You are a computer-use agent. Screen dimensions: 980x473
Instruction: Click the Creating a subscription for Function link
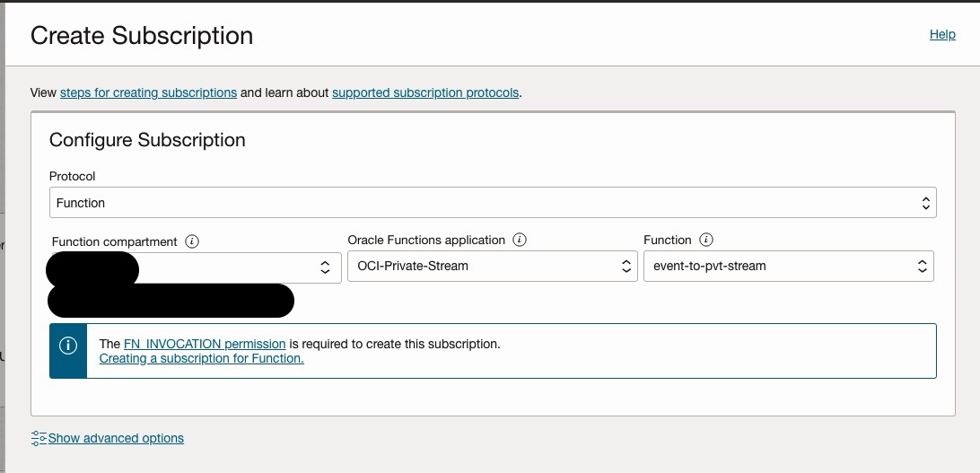[x=201, y=359]
